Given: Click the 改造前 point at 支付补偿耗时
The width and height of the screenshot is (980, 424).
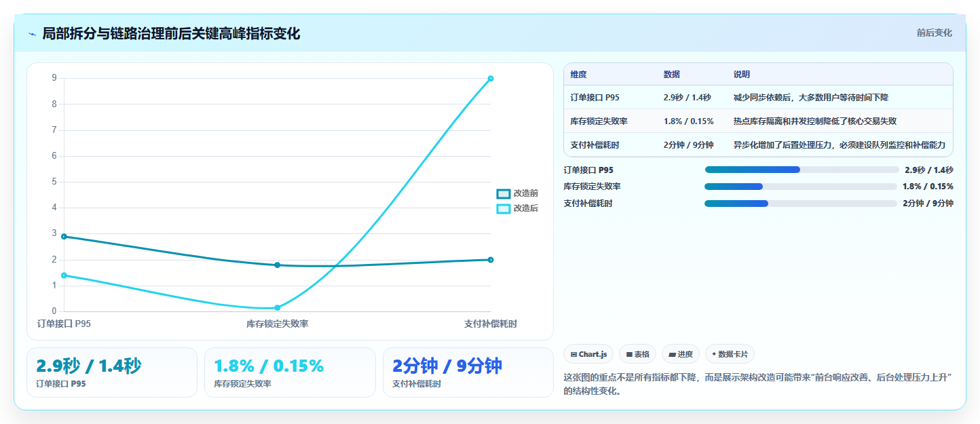Looking at the screenshot, I should pos(491,260).
